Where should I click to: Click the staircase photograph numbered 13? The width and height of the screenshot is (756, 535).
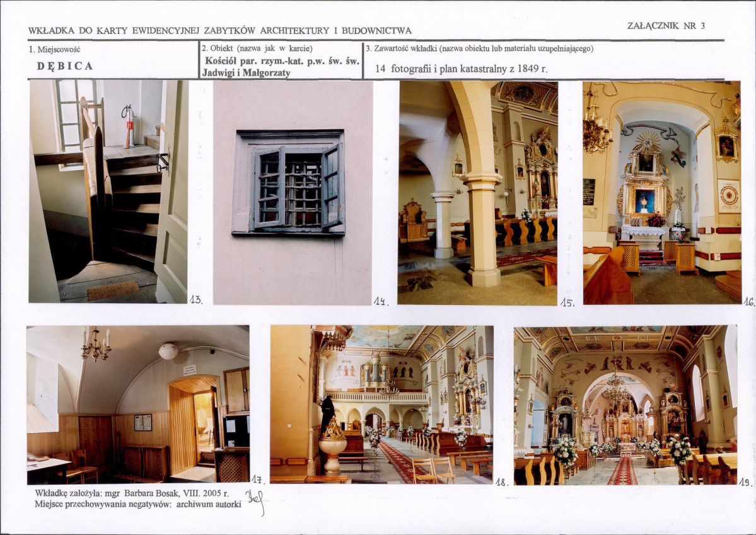108,192
